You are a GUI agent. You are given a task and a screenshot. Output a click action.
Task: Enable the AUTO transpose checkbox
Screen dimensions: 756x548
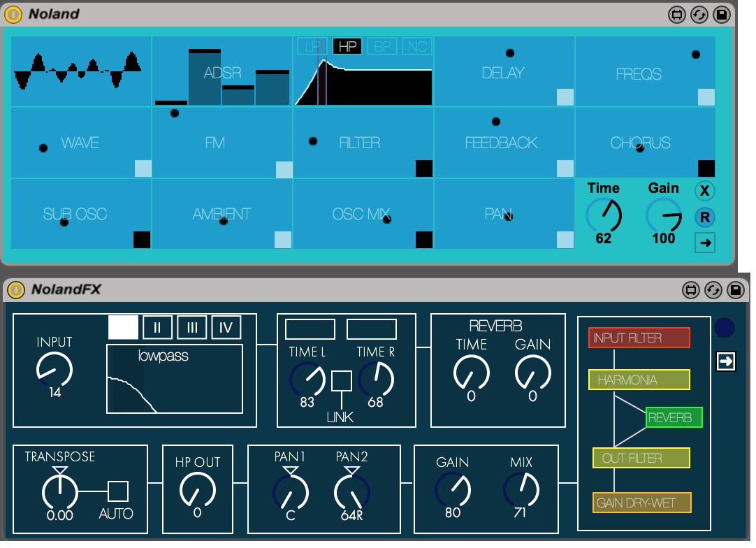(118, 491)
